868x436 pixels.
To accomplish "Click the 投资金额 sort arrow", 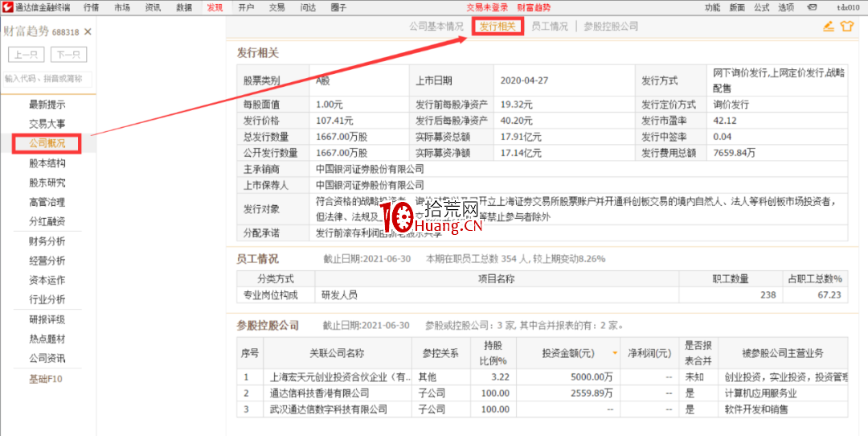I will point(615,353).
